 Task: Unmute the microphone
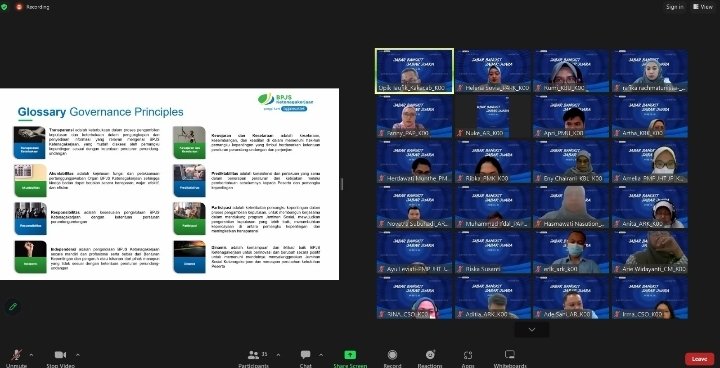click(x=17, y=358)
